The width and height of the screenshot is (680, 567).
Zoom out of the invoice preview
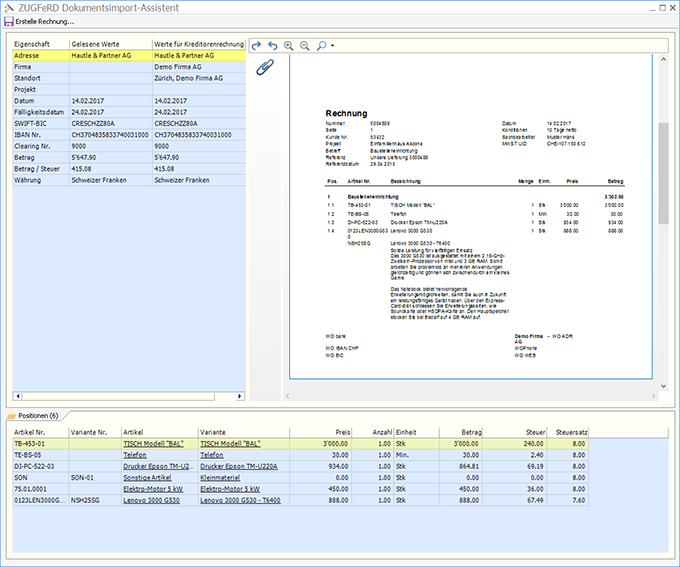tap(304, 46)
